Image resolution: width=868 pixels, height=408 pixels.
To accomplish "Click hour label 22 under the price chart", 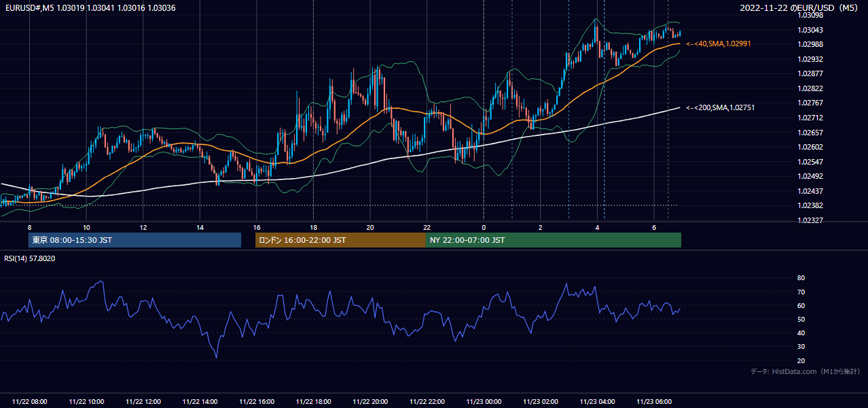I will tap(427, 227).
